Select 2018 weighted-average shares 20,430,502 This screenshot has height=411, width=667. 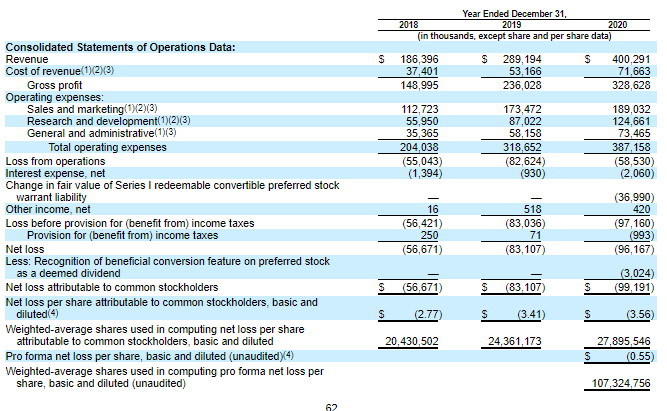(411, 341)
